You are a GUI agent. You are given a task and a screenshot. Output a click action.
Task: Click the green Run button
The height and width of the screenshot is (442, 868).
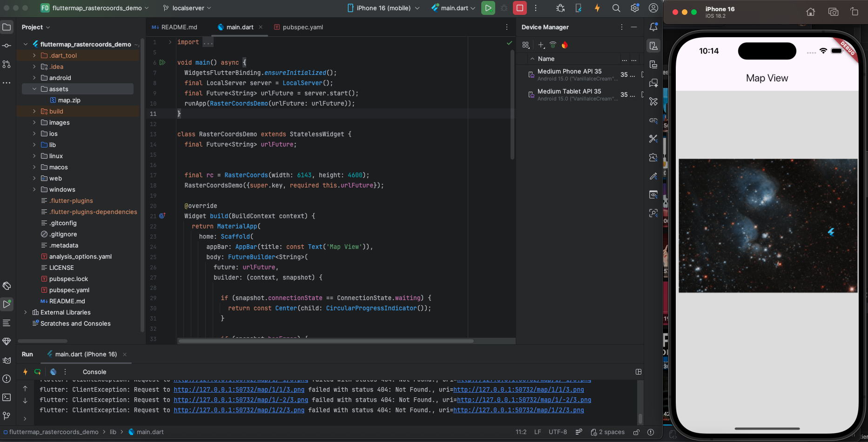pyautogui.click(x=488, y=8)
